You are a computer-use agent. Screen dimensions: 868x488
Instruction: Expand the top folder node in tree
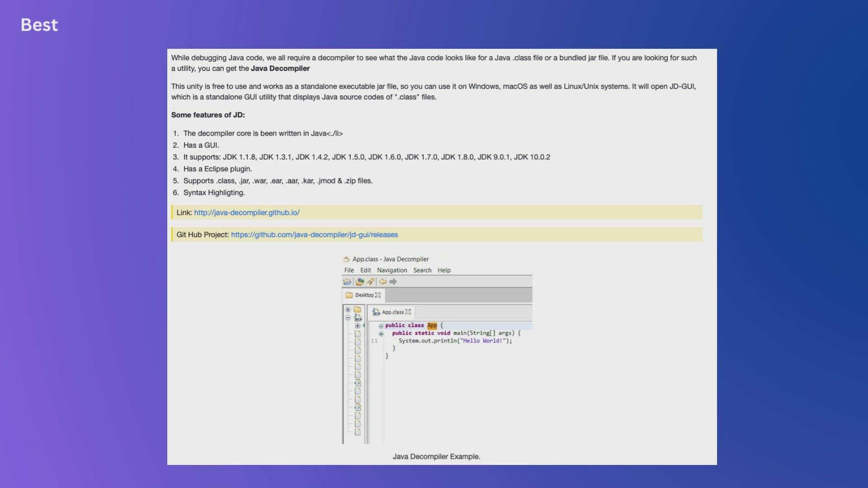348,310
